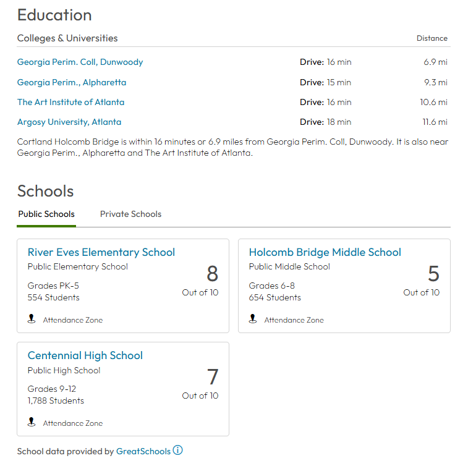Click the Distance column header
This screenshot has height=466, width=476.
click(x=431, y=38)
